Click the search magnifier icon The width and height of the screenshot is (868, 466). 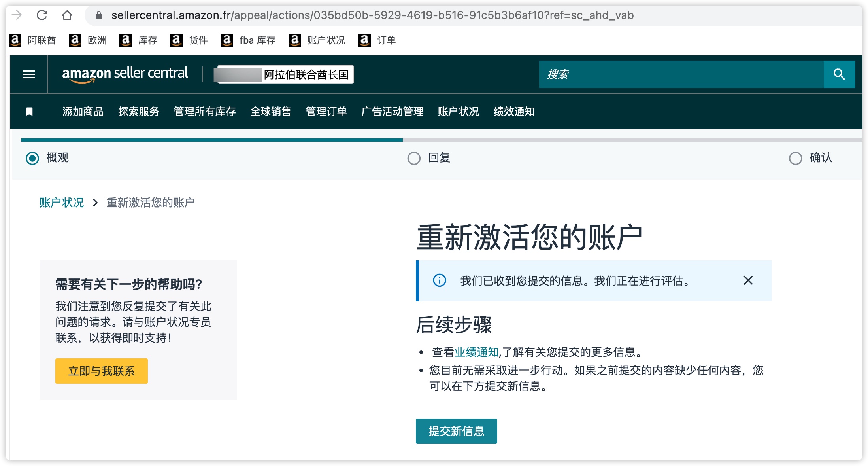pos(839,74)
